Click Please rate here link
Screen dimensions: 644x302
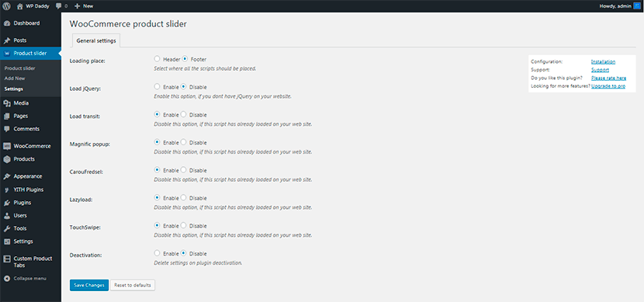click(608, 78)
